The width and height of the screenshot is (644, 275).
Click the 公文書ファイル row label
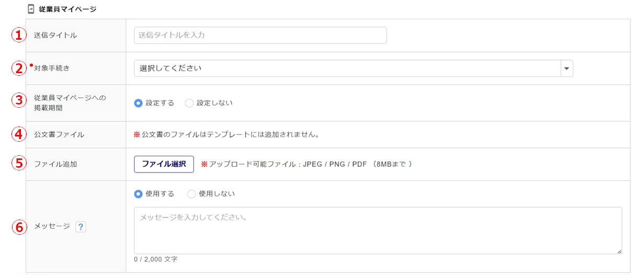pyautogui.click(x=59, y=134)
